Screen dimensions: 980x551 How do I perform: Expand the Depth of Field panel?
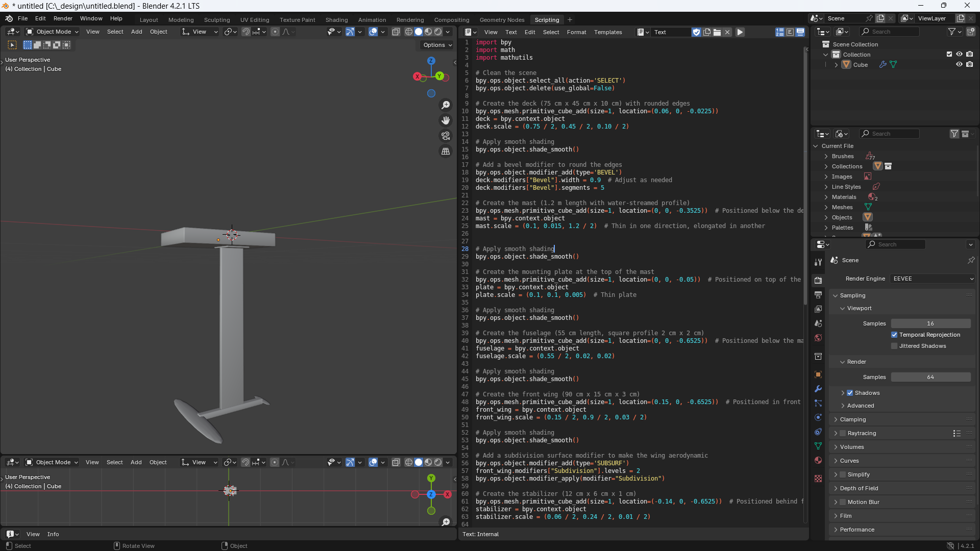coord(859,488)
